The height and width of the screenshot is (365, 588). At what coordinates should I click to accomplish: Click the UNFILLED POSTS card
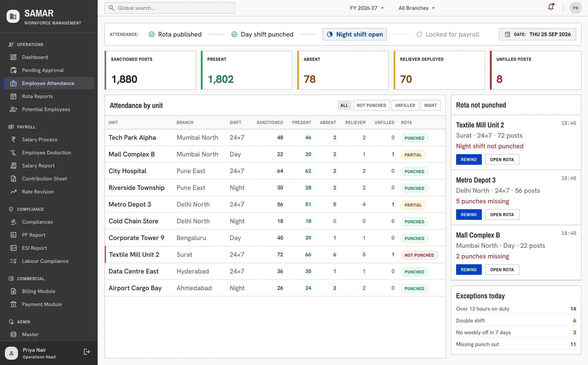[536, 70]
